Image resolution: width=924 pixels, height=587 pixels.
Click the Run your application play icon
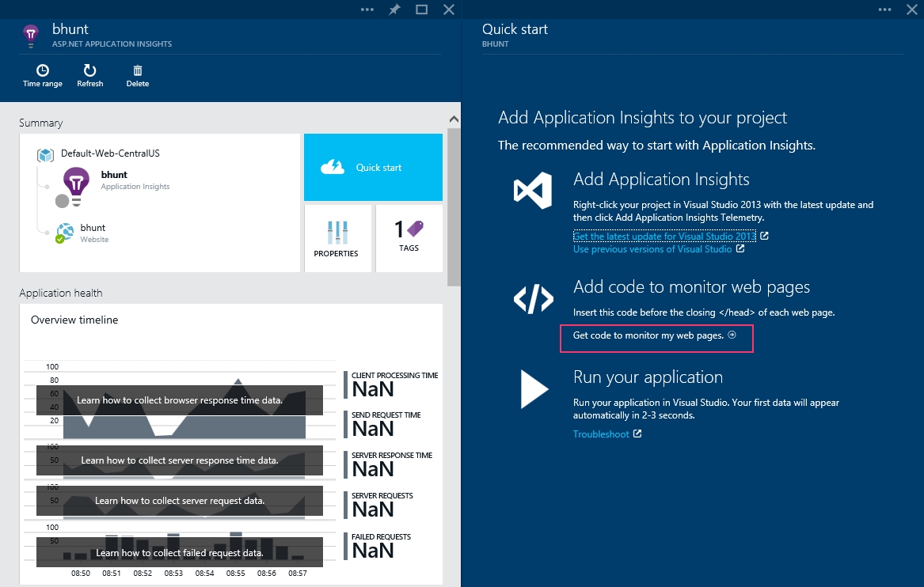(x=534, y=388)
